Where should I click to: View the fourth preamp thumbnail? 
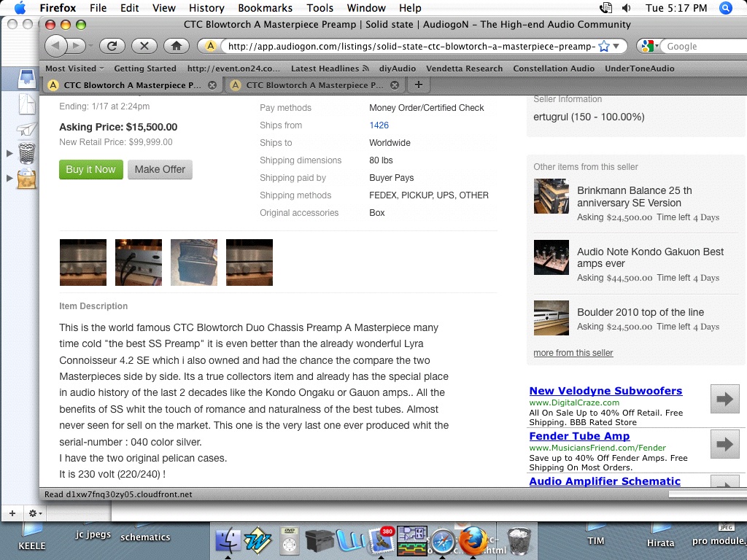click(x=249, y=262)
